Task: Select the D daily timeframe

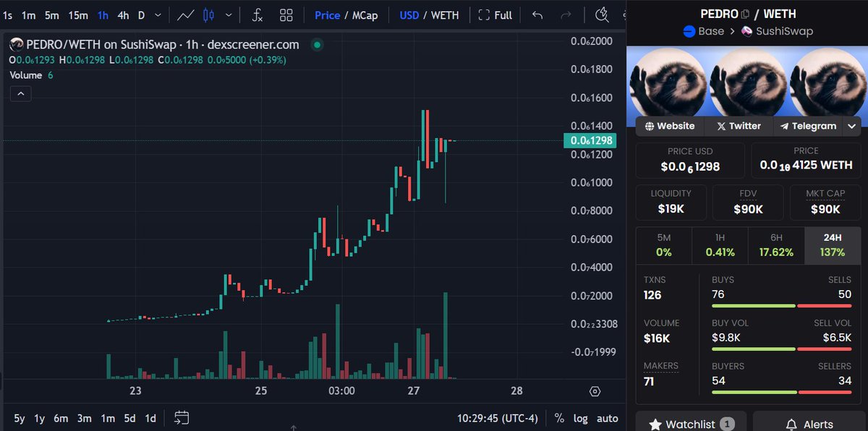Action: click(141, 14)
